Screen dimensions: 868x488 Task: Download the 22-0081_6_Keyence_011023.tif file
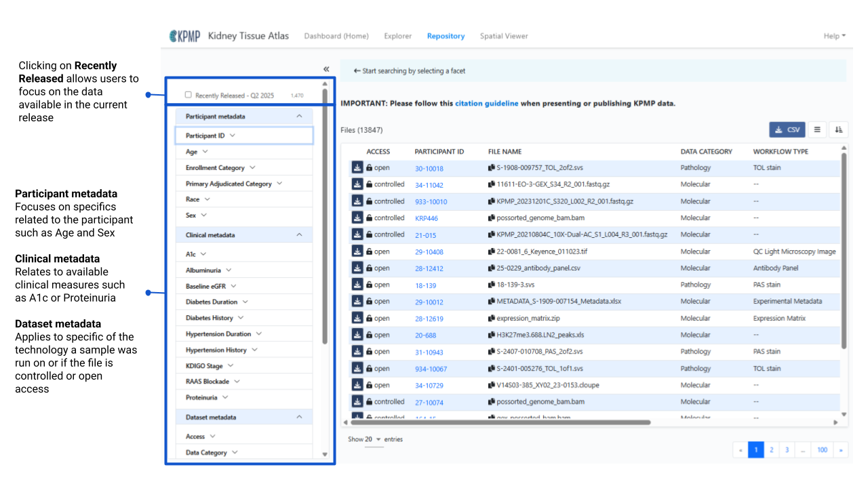[357, 251]
